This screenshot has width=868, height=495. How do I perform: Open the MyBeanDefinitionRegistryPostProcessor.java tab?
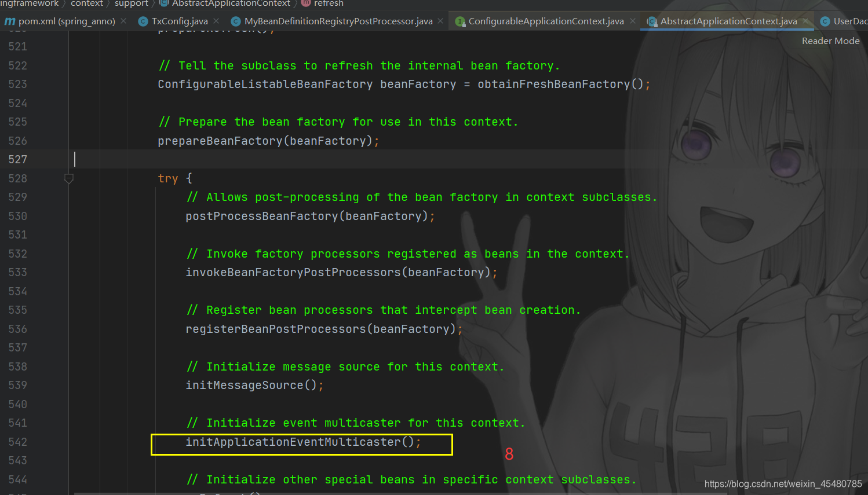[338, 21]
